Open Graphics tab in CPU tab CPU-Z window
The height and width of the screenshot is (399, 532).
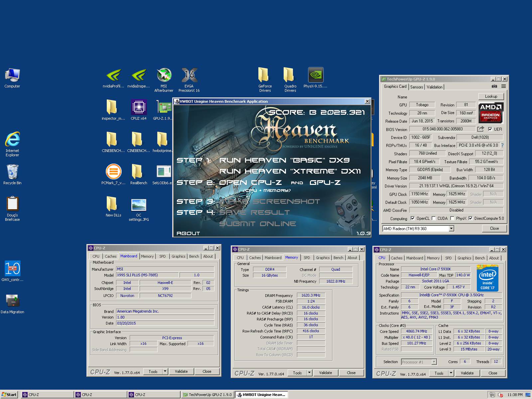tap(465, 258)
